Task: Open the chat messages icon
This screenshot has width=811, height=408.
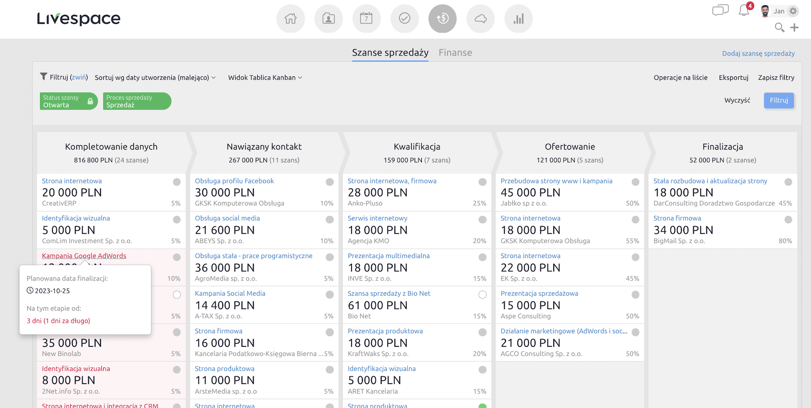Action: pos(720,10)
